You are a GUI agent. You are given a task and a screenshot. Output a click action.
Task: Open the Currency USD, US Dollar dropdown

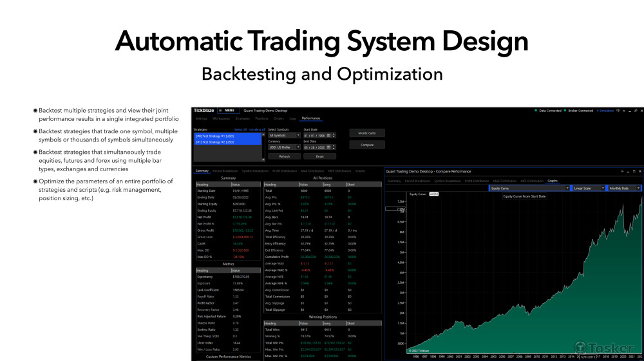[284, 147]
